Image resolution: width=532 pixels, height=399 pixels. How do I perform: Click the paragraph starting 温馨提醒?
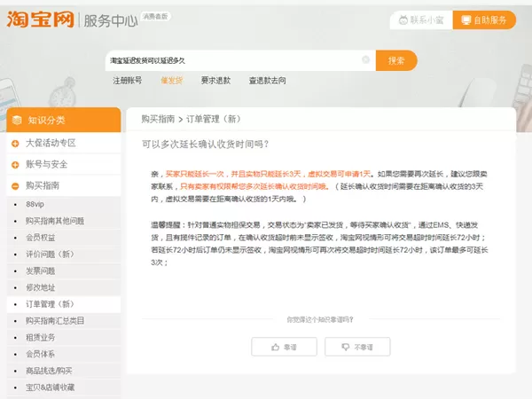click(x=319, y=244)
